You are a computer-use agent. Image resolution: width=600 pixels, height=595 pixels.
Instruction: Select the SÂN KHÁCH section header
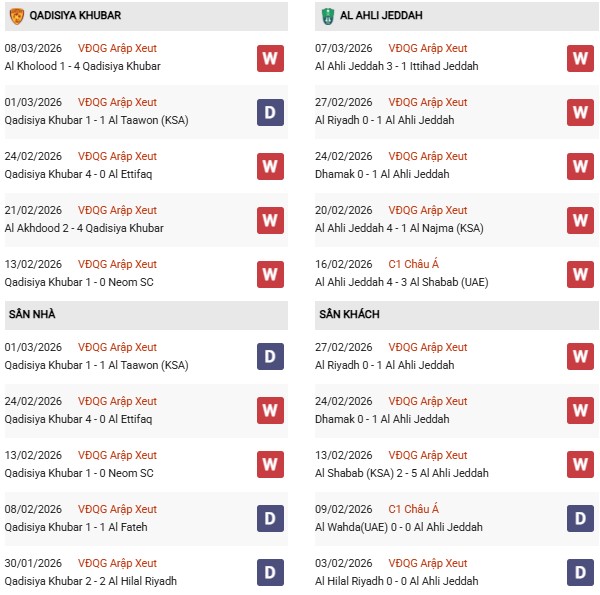coord(350,314)
